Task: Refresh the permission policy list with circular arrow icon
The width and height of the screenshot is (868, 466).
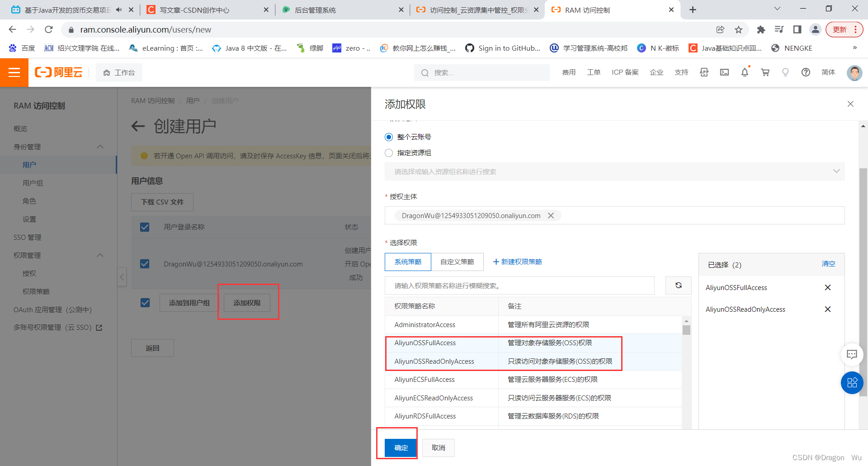Action: point(678,285)
